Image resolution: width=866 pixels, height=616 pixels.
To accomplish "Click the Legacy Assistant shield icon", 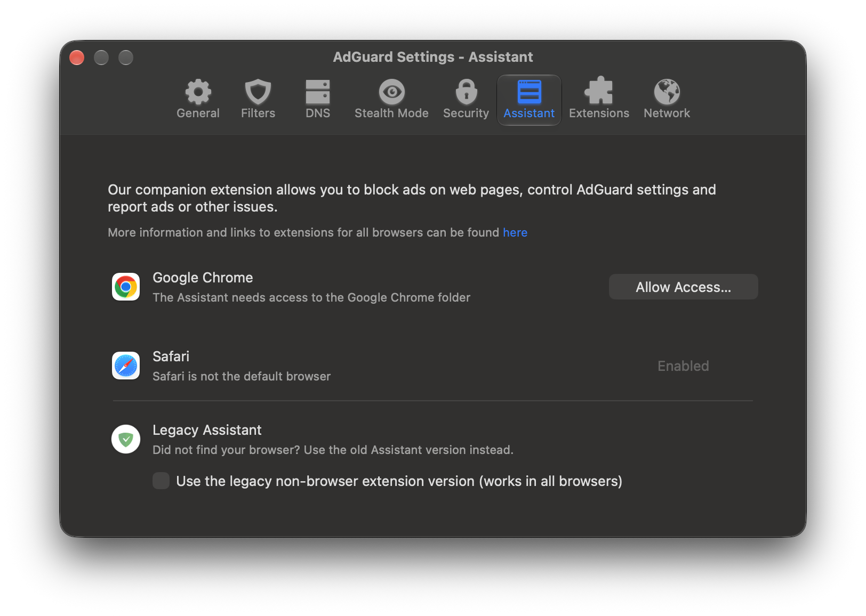I will pyautogui.click(x=126, y=439).
